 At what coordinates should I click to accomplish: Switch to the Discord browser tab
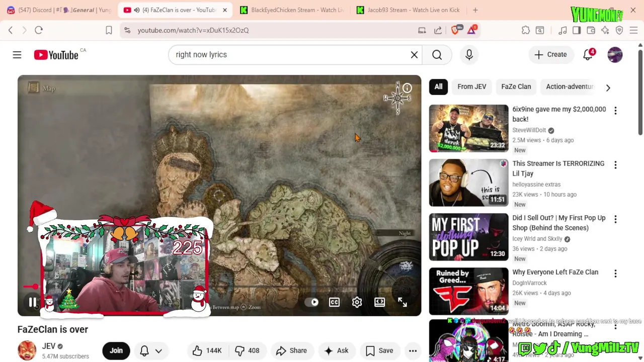pos(58,10)
